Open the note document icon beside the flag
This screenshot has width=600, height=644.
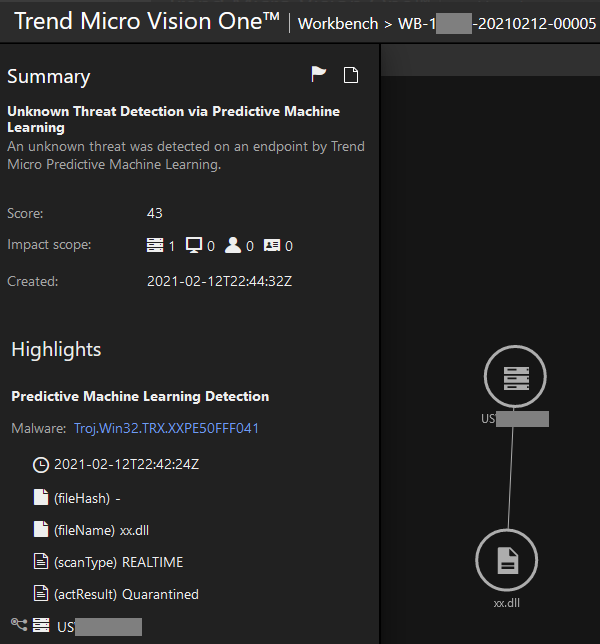[350, 75]
